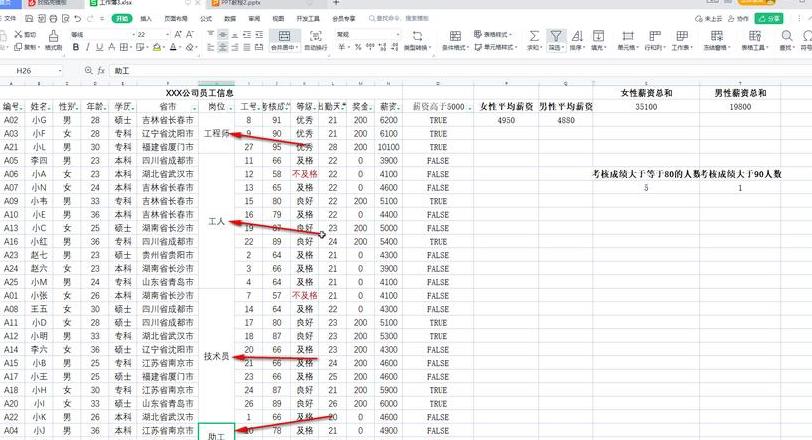Click the Save icon in quick access bar

click(x=29, y=19)
